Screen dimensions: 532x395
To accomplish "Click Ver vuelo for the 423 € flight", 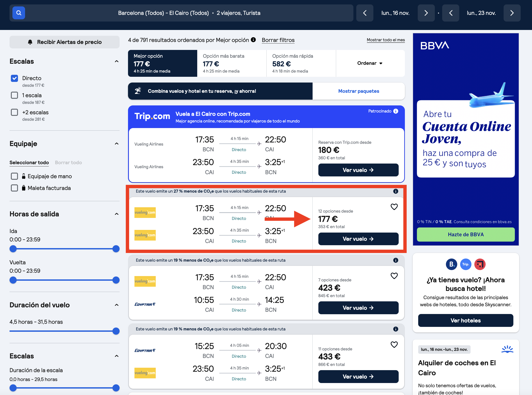I will tap(358, 308).
